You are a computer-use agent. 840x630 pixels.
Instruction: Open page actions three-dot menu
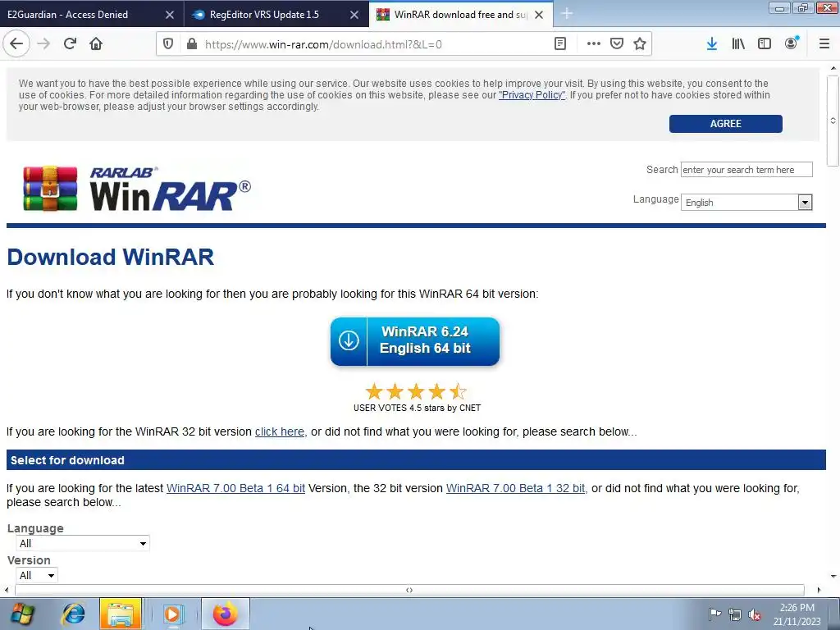594,44
